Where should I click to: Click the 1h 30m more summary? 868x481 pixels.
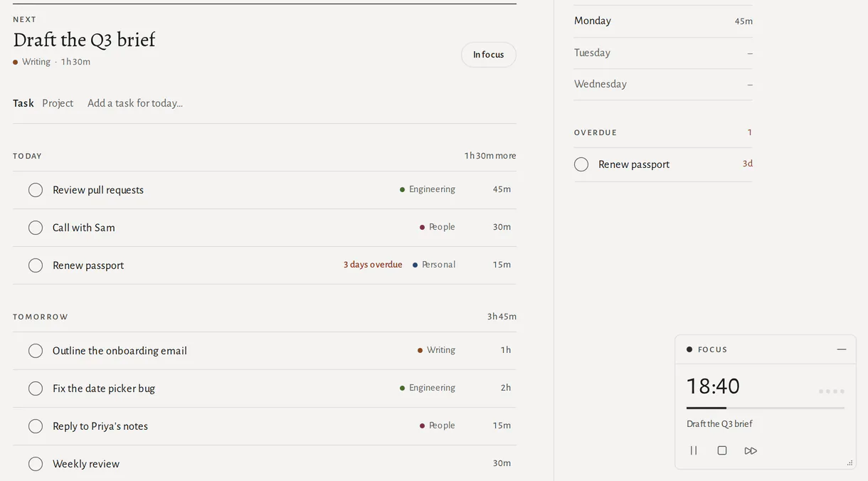coord(490,156)
